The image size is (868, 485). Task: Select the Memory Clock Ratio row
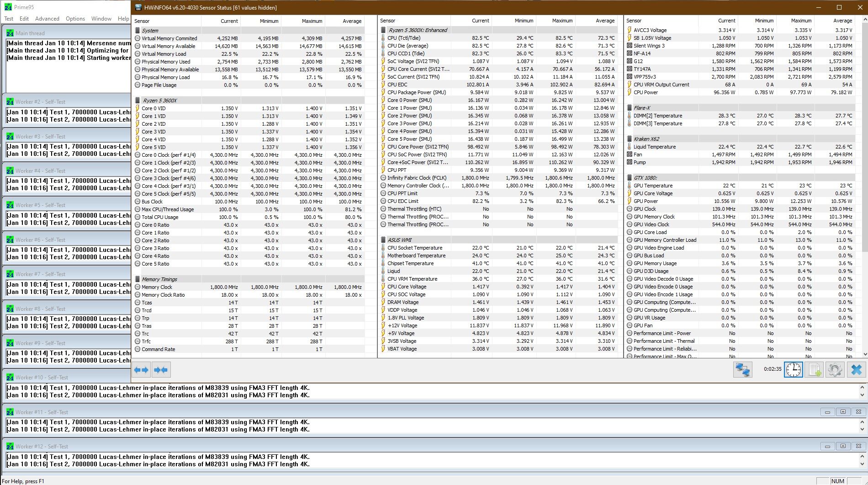click(x=249, y=295)
